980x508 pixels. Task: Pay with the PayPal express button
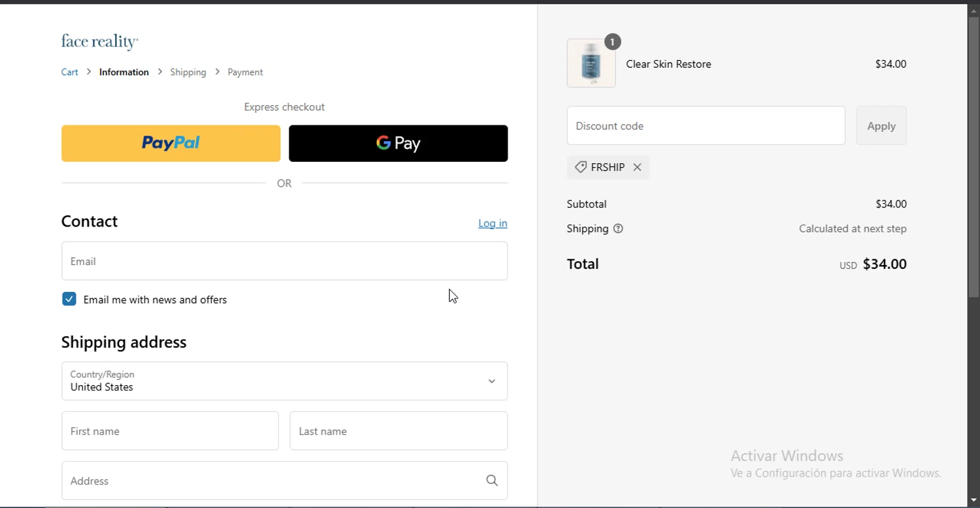point(171,144)
